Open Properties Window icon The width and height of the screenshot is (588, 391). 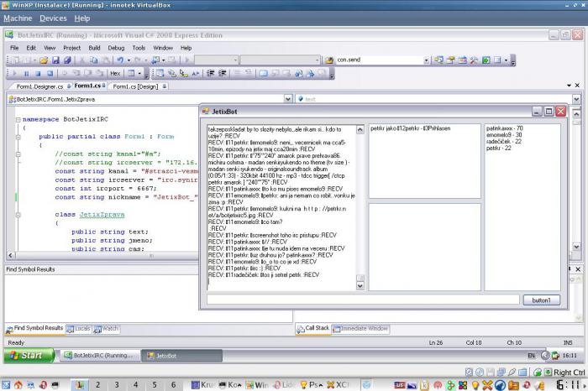tap(451, 60)
